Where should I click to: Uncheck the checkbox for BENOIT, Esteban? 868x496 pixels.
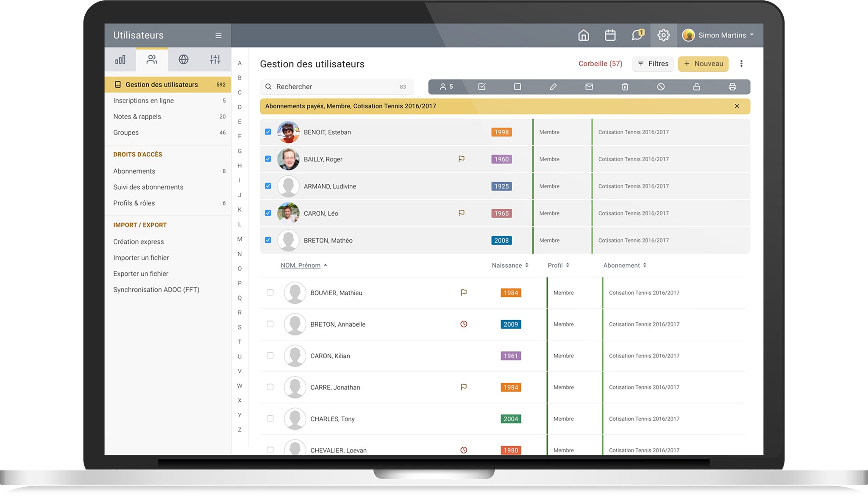point(268,132)
